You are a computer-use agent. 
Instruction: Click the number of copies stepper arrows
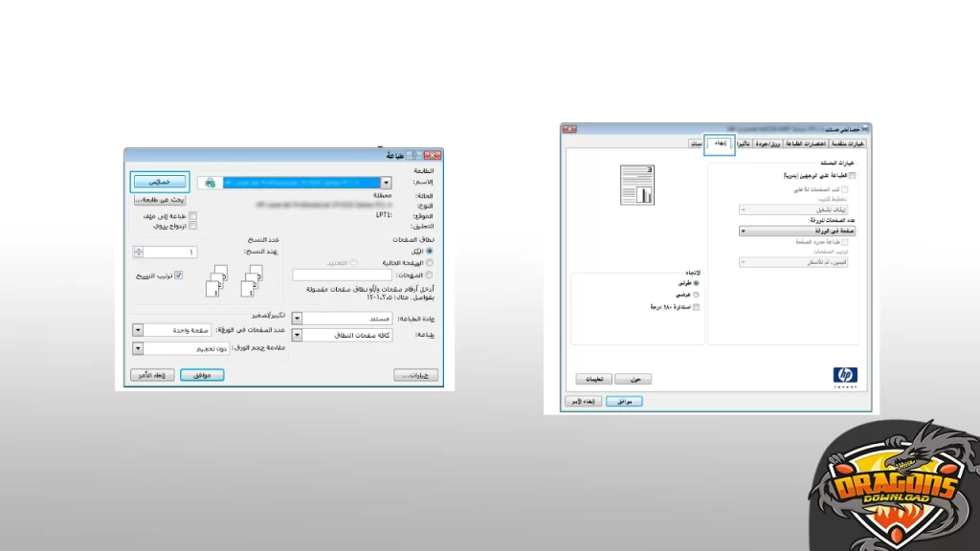click(x=138, y=252)
